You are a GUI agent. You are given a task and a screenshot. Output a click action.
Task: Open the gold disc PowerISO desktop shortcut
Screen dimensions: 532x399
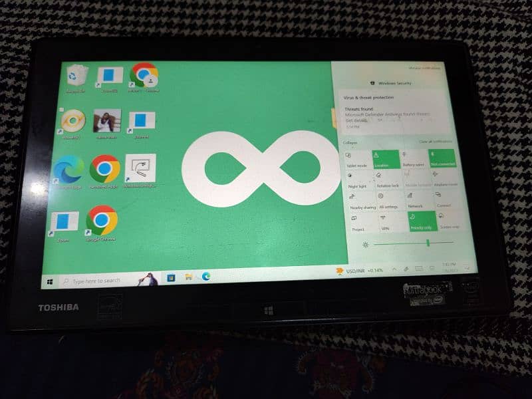coord(72,121)
